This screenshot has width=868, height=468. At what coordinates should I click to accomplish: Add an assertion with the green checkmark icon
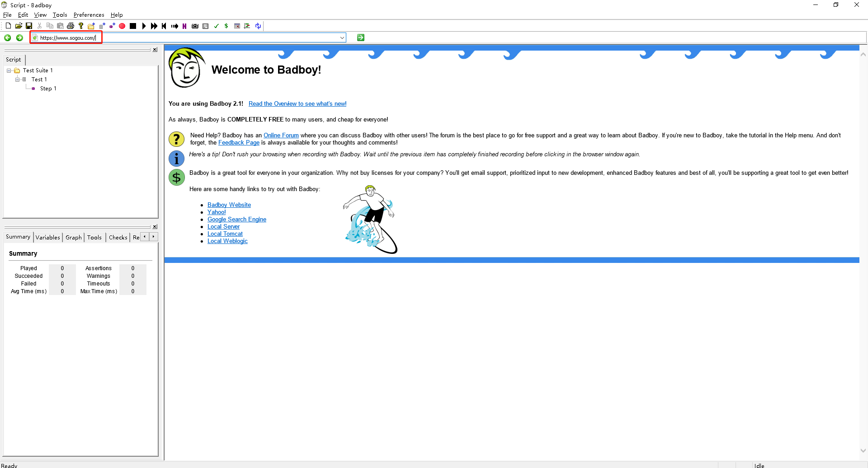[216, 26]
